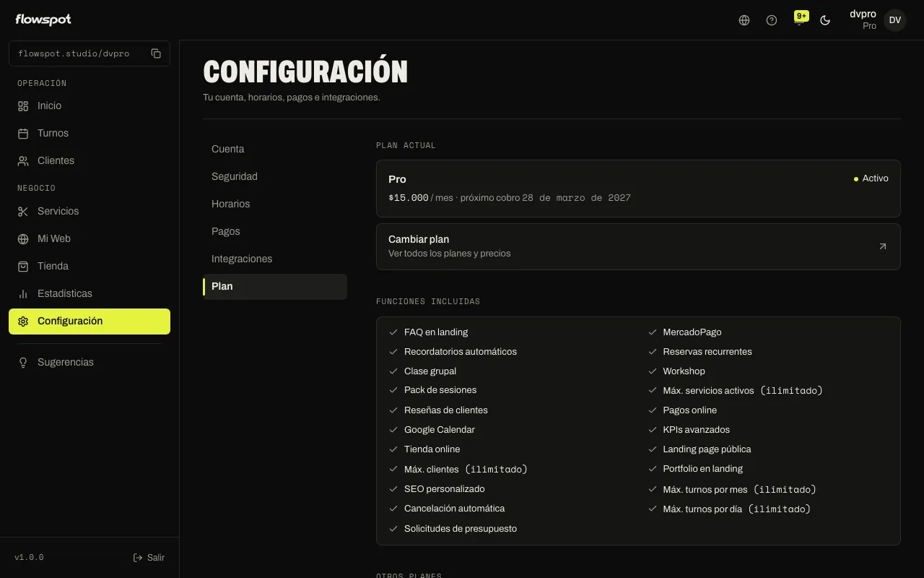Open notifications with the 9+ badge
This screenshot has height=578, width=924.
click(x=799, y=19)
